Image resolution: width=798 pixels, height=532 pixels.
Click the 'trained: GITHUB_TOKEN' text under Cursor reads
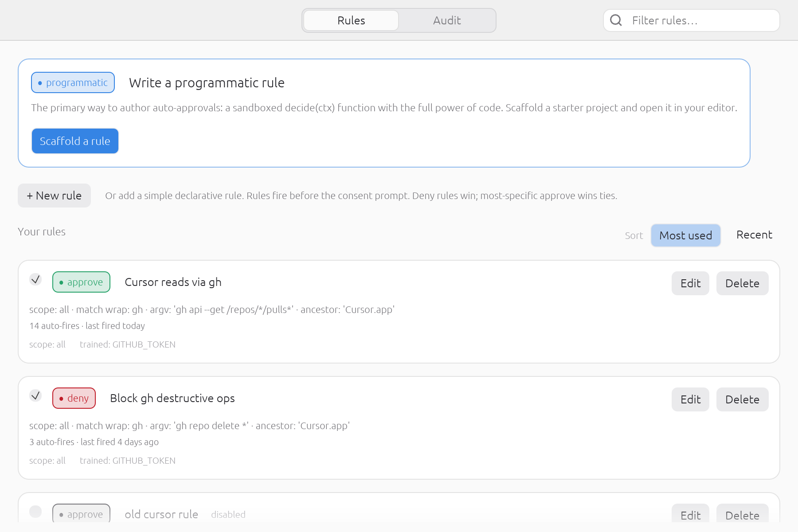click(128, 344)
